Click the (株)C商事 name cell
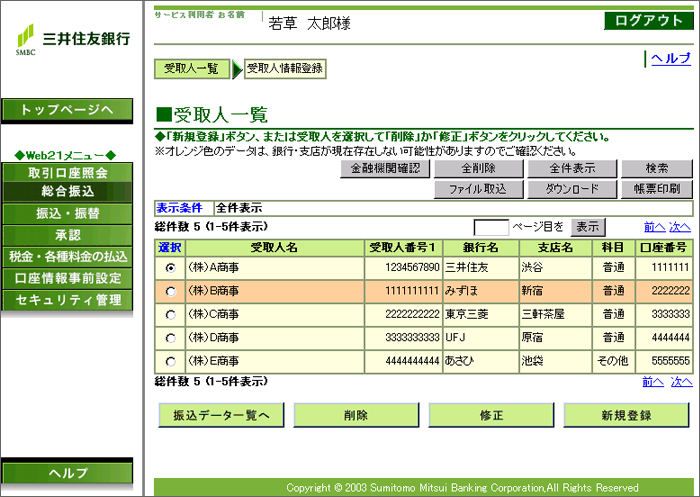Viewport: 700px width, 497px height. [275, 315]
